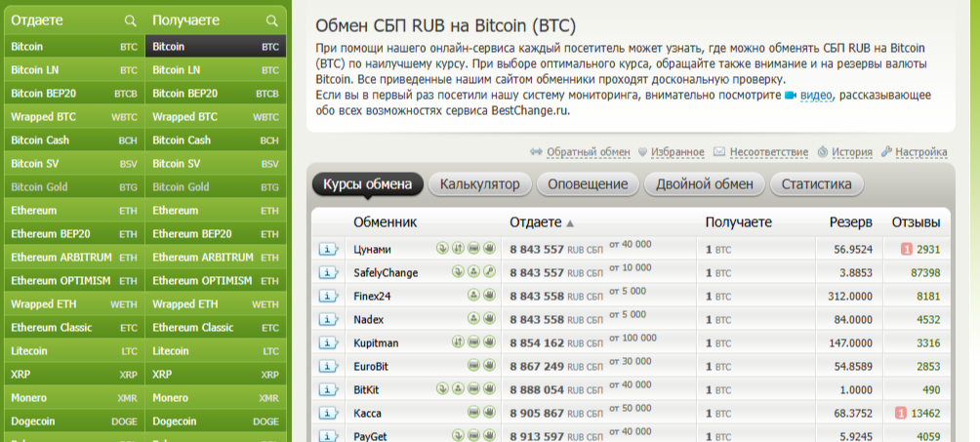Switch to the Калькулятор tab
Image resolution: width=980 pixels, height=442 pixels.
[x=480, y=184]
